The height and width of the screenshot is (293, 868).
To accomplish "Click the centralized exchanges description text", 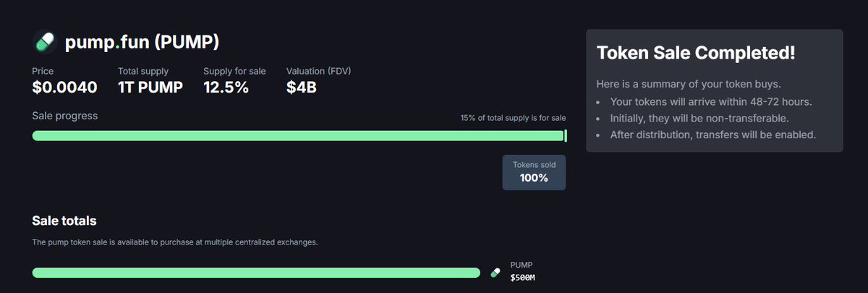I will (175, 242).
